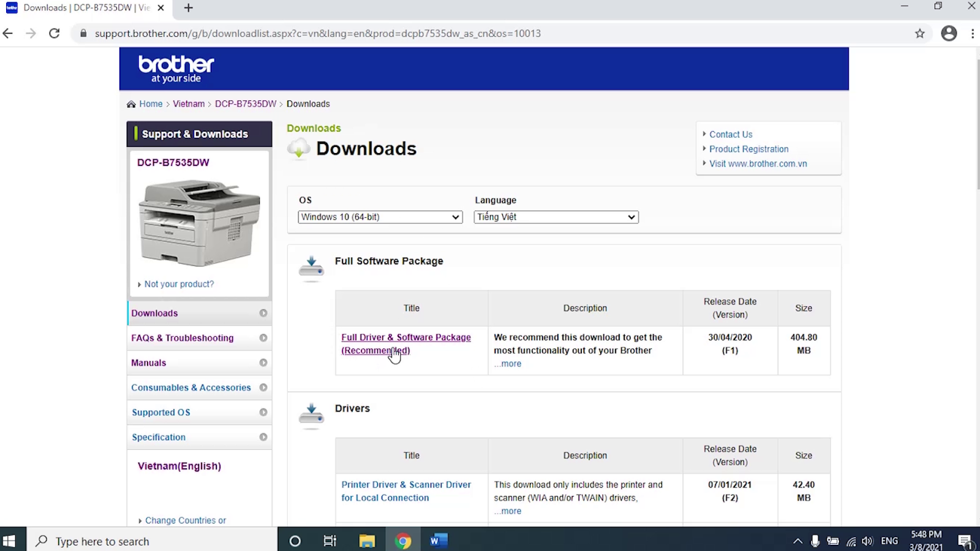Switch to the FAQs & Troubleshooting section

coord(182,337)
